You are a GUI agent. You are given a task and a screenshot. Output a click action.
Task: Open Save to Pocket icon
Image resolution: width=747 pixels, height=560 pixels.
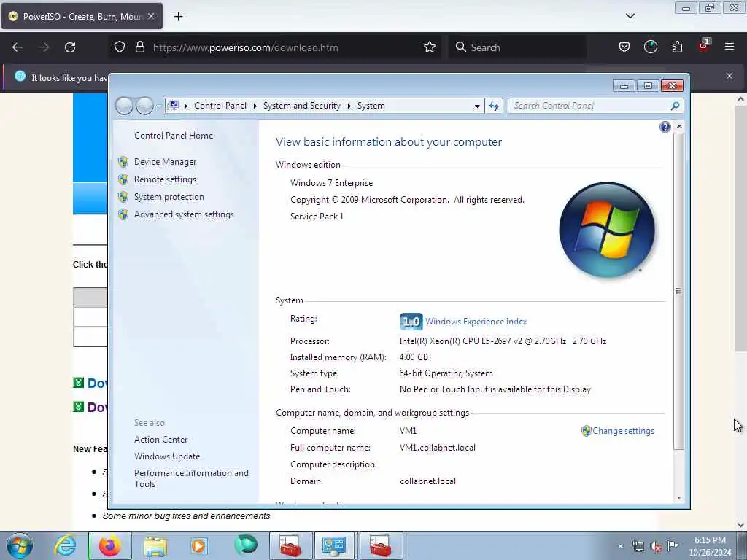[624, 47]
